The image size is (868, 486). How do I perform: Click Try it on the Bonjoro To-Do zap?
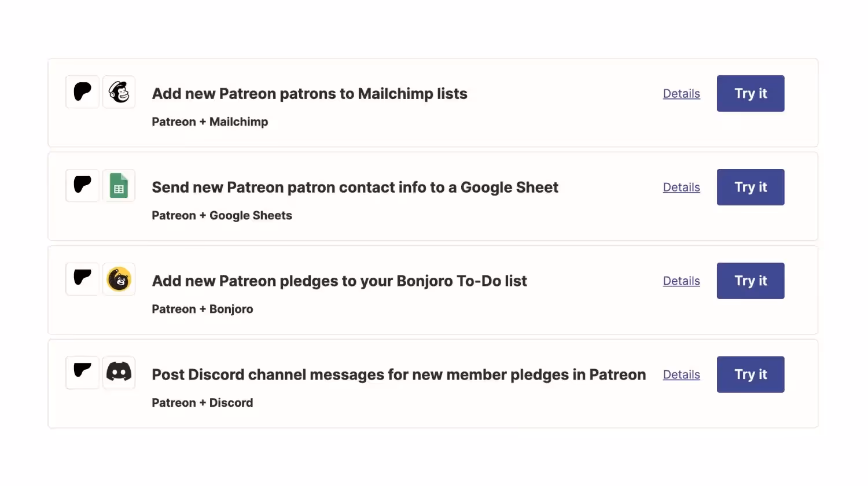pyautogui.click(x=751, y=281)
